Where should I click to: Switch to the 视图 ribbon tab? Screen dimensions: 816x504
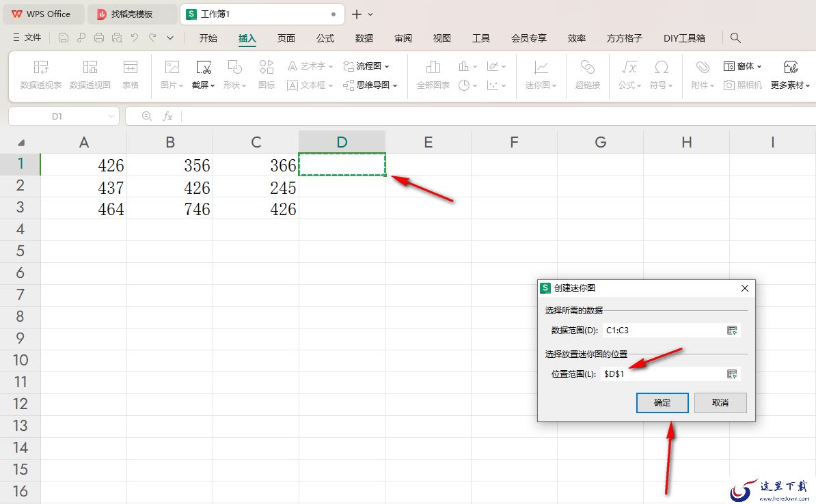pyautogui.click(x=441, y=38)
